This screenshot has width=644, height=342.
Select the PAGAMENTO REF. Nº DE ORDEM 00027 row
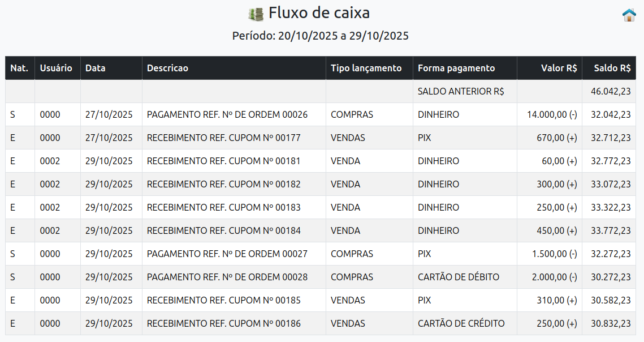coord(227,254)
